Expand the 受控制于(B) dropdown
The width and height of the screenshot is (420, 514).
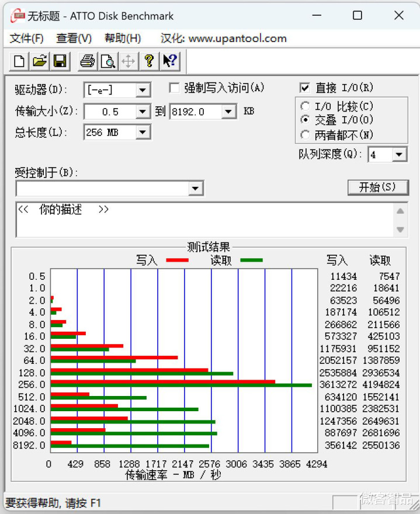pos(196,189)
